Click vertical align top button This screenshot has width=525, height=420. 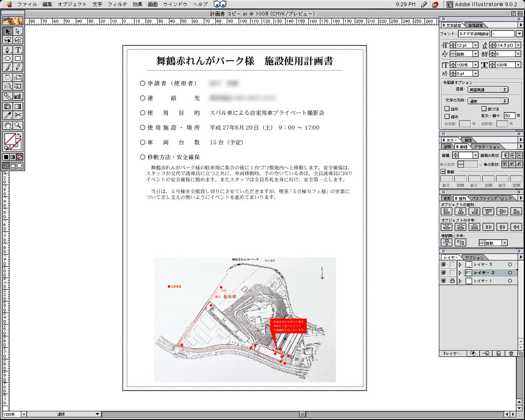pos(488,212)
